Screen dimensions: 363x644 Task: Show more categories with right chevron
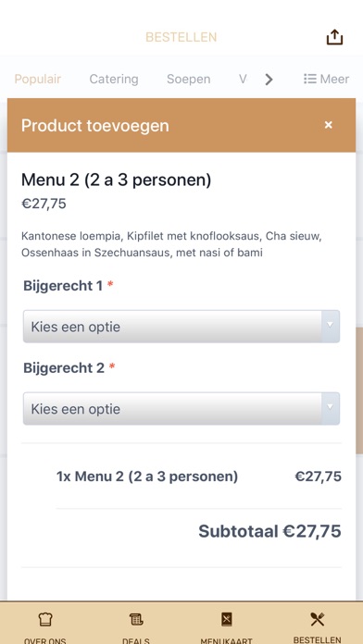click(269, 79)
